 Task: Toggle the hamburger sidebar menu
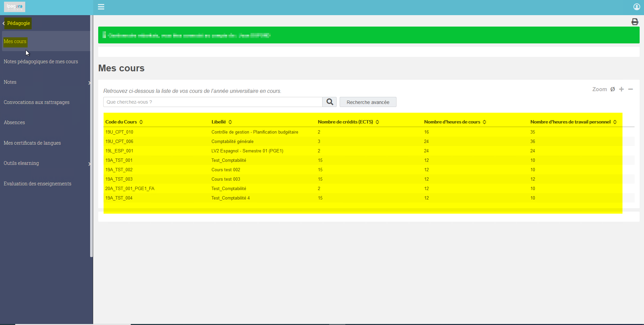tap(101, 7)
